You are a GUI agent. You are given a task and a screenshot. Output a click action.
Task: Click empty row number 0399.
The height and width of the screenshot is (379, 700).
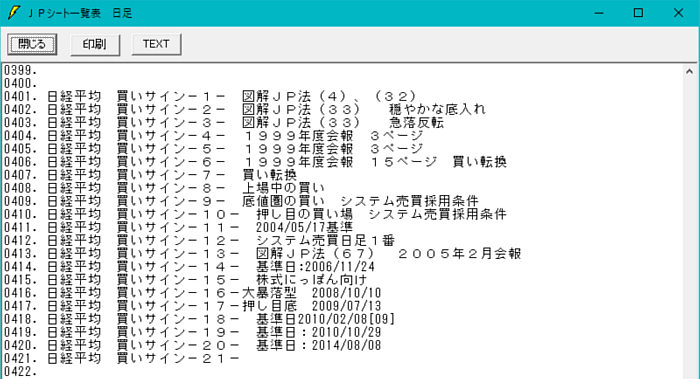pos(21,71)
